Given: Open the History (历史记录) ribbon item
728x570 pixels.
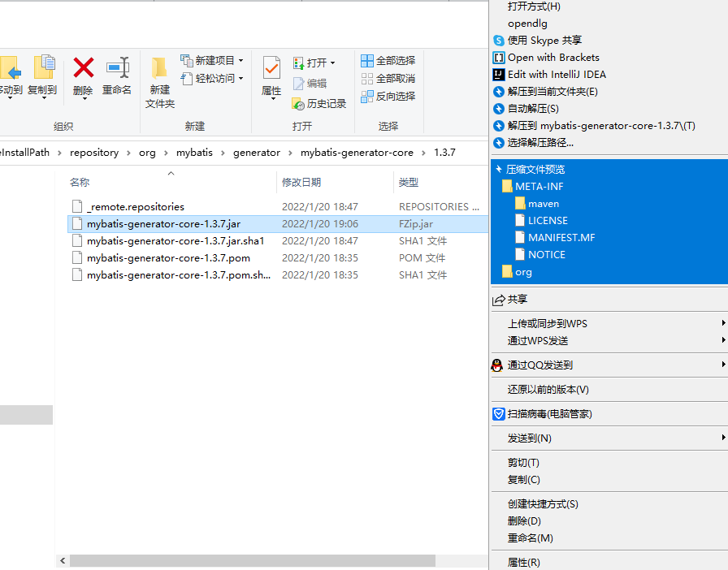Looking at the screenshot, I should point(319,103).
